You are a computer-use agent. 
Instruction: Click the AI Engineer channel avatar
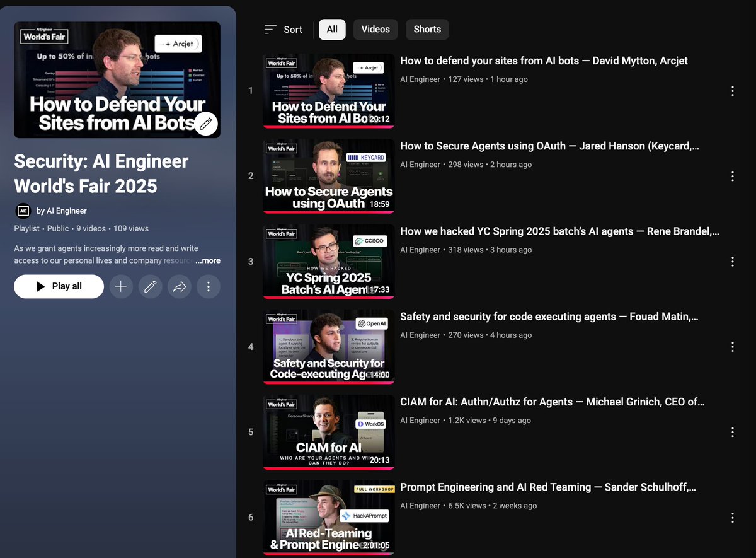[23, 211]
